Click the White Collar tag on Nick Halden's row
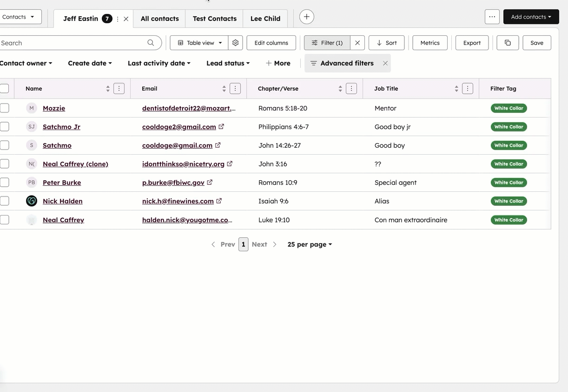This screenshot has height=392, width=568. [x=509, y=201]
